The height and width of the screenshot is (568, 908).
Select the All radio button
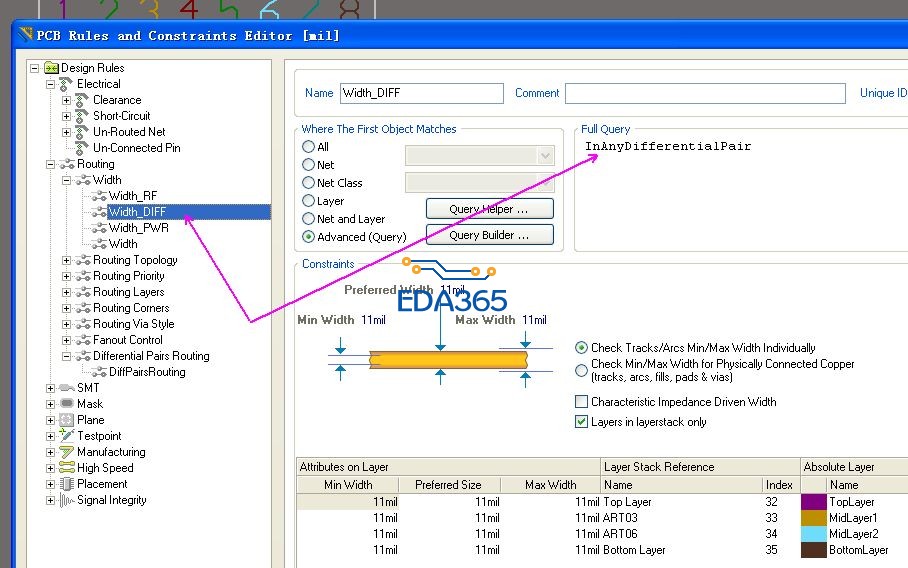309,147
